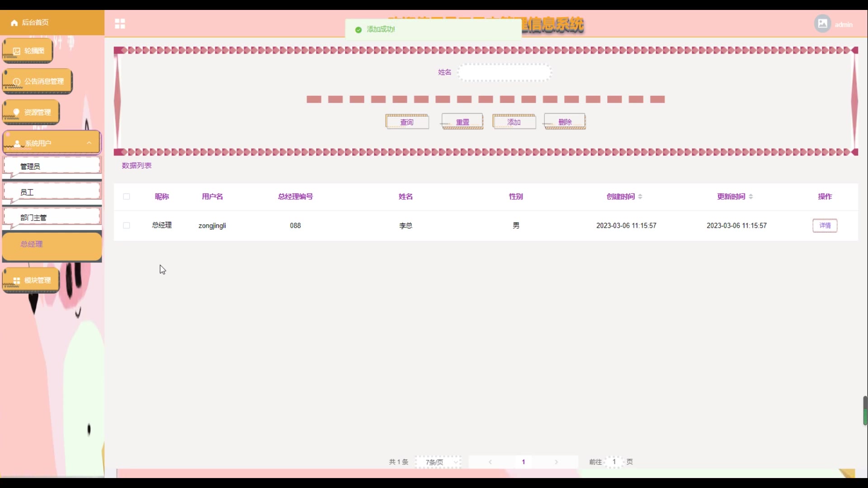Toggle the grid menu icon in header
868x488 pixels.
(x=120, y=23)
